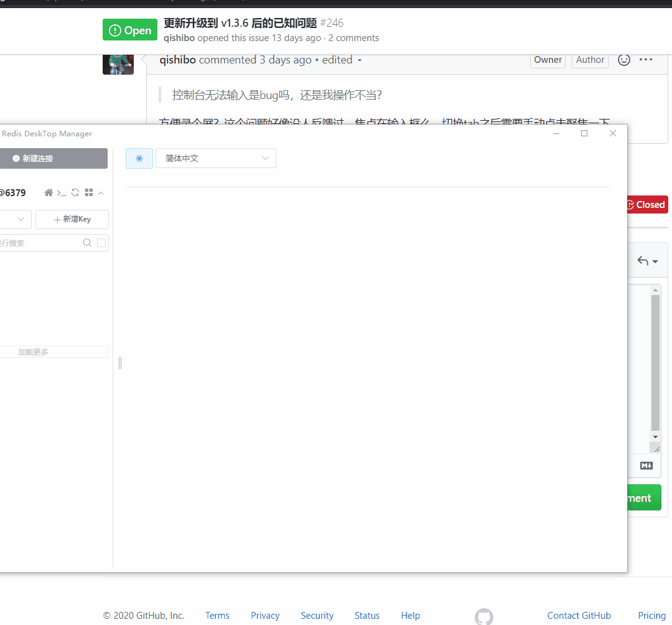Screen dimensions: 672x625
Task: Open the database selector dropdown left of 新增Key
Action: coord(16,219)
